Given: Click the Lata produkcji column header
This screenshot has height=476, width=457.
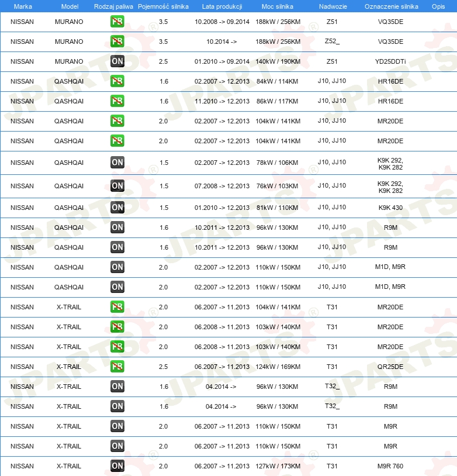Looking at the screenshot, I should point(222,6).
